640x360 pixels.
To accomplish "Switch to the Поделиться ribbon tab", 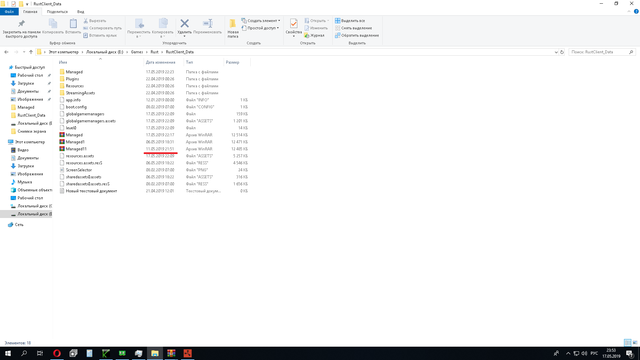I will (57, 11).
